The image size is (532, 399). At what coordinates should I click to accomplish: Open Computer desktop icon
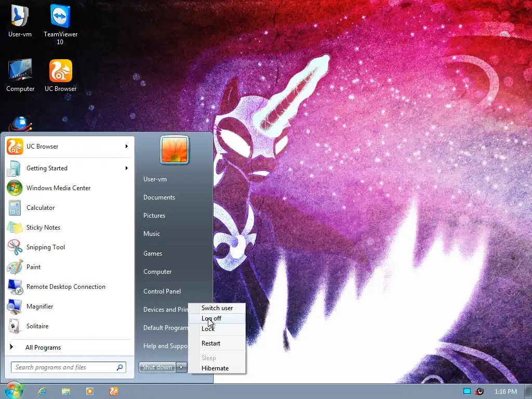pos(20,75)
